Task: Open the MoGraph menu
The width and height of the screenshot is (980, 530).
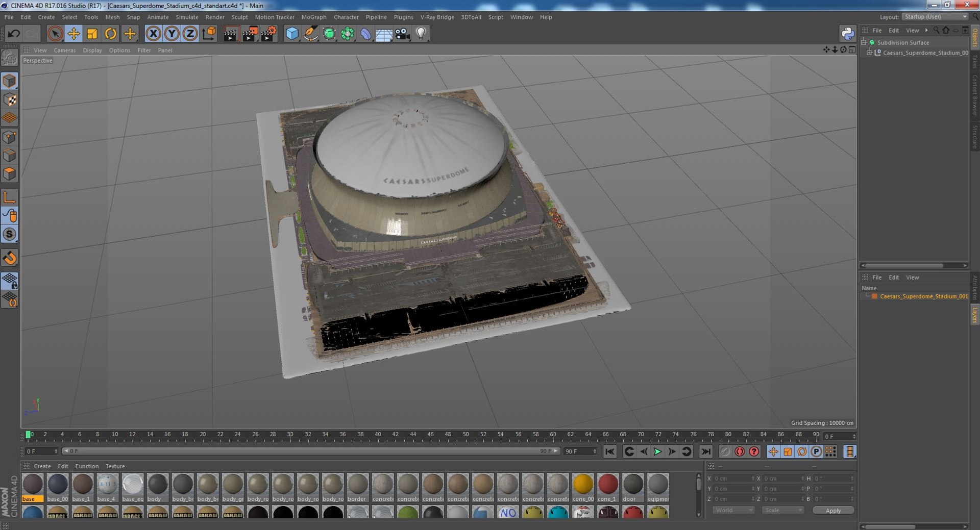Action: [x=313, y=17]
